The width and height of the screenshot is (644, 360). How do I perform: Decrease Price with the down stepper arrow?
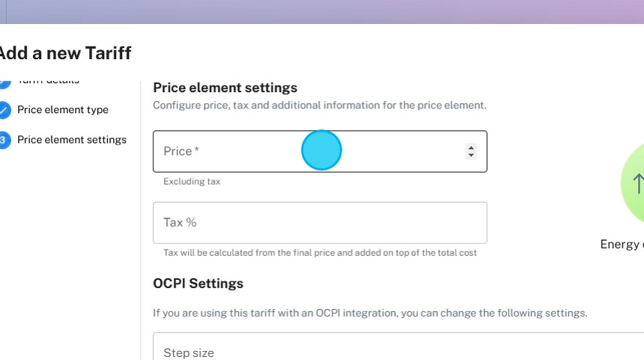[471, 156]
